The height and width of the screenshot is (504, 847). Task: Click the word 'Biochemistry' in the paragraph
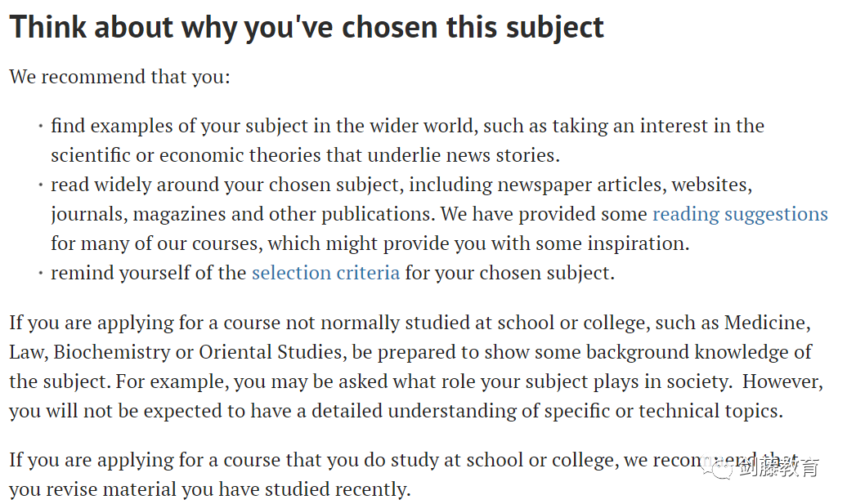(112, 352)
